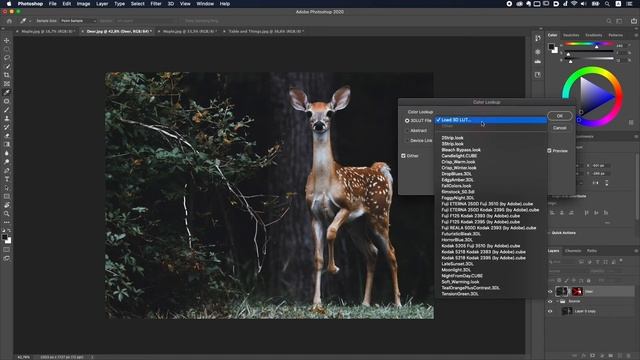640x360 pixels.
Task: Choose Candlelight.CUBE from the LUT list
Action: [459, 156]
